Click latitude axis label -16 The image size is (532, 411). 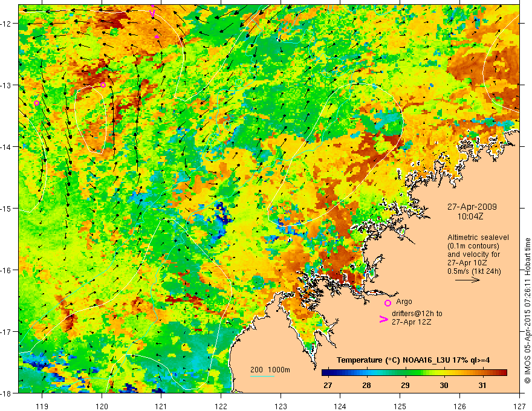point(7,270)
